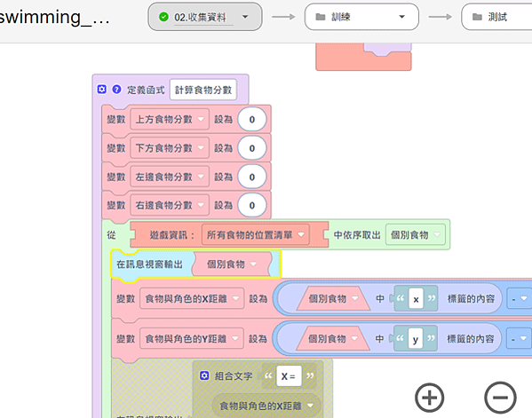Open the 訓練 folder dropdown
Screen dimensions: 532x418
pyautogui.click(x=361, y=17)
